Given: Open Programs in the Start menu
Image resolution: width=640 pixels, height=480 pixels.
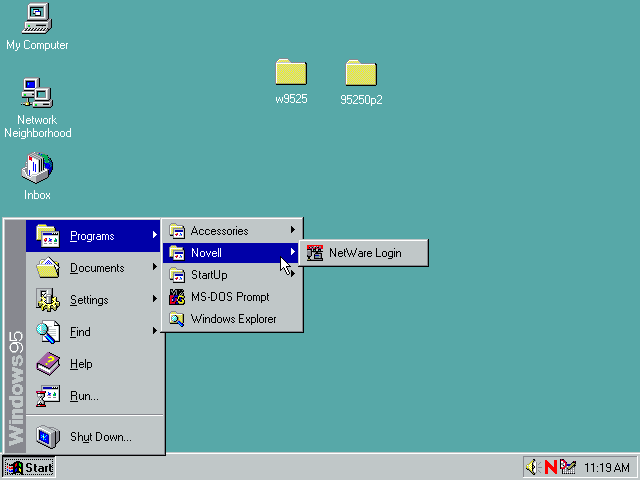Looking at the screenshot, I should click(x=93, y=236).
